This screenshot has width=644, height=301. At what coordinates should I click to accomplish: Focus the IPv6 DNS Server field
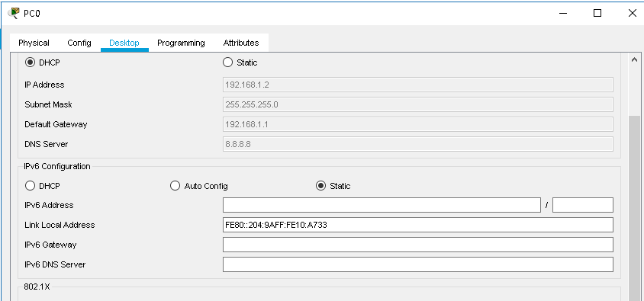417,264
